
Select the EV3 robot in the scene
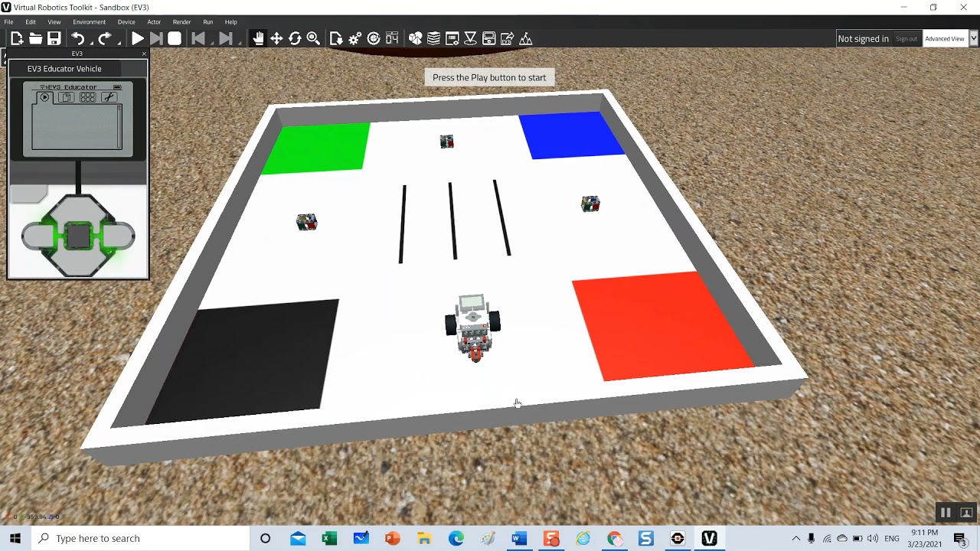[473, 327]
